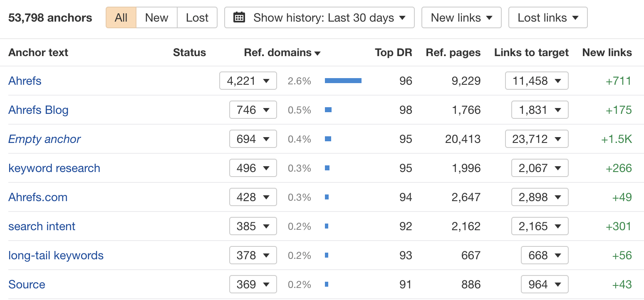
Task: Click the keyword research anchor link
Action: [x=54, y=168]
